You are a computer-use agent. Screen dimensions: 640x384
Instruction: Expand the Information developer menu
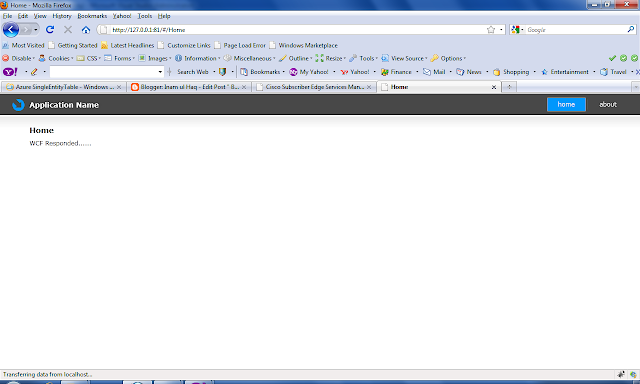pyautogui.click(x=198, y=58)
